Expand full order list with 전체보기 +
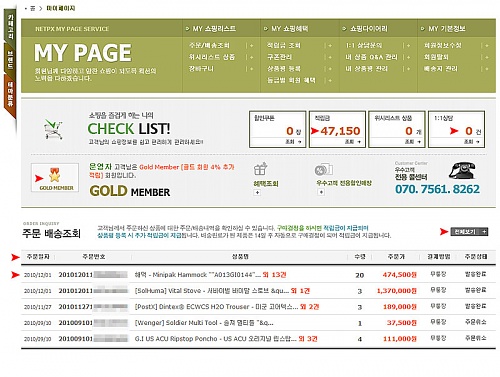 point(469,231)
